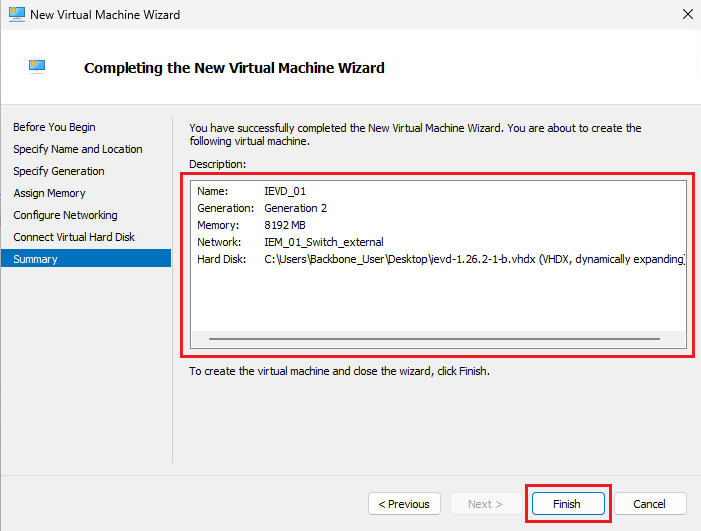The height and width of the screenshot is (531, 701).
Task: Close the New Virtual Machine Wizard window
Action: pyautogui.click(x=687, y=15)
